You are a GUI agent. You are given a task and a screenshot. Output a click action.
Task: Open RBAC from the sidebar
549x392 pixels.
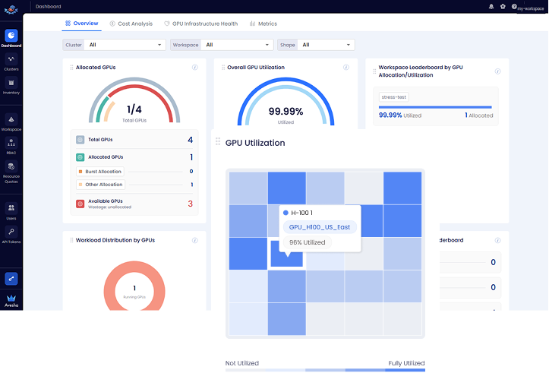point(11,143)
